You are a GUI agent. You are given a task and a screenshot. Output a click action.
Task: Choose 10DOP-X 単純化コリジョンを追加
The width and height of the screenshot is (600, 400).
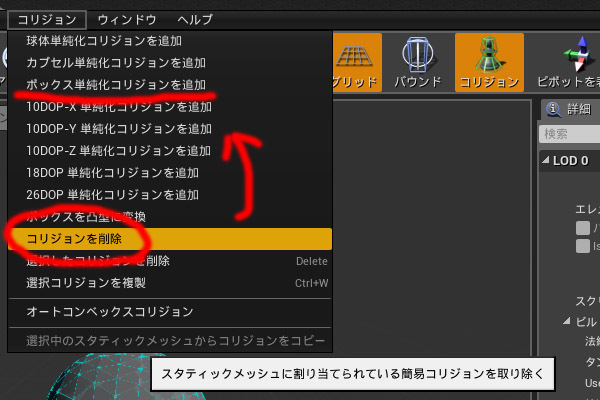coord(170,107)
